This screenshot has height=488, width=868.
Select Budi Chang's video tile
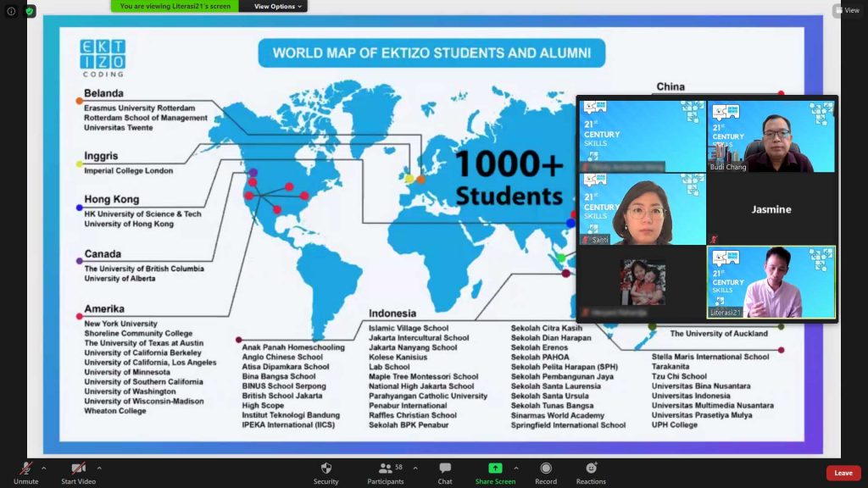click(771, 136)
